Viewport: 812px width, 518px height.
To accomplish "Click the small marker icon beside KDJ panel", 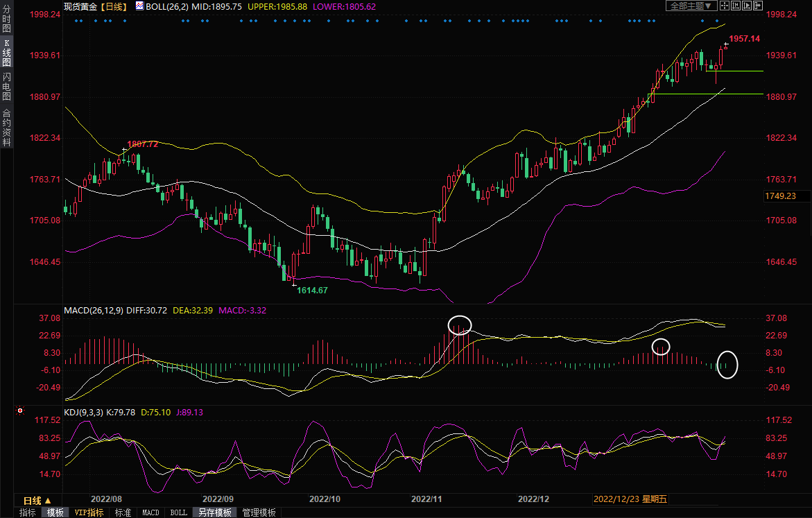I will click(x=19, y=411).
